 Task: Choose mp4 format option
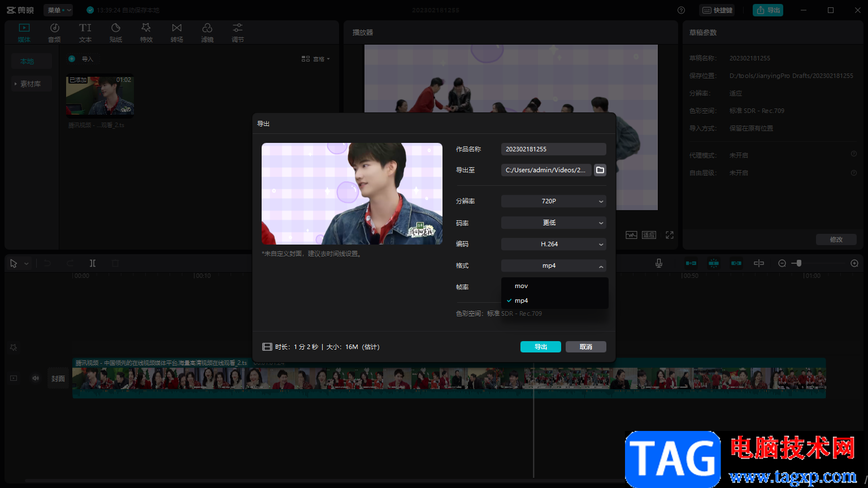point(554,300)
